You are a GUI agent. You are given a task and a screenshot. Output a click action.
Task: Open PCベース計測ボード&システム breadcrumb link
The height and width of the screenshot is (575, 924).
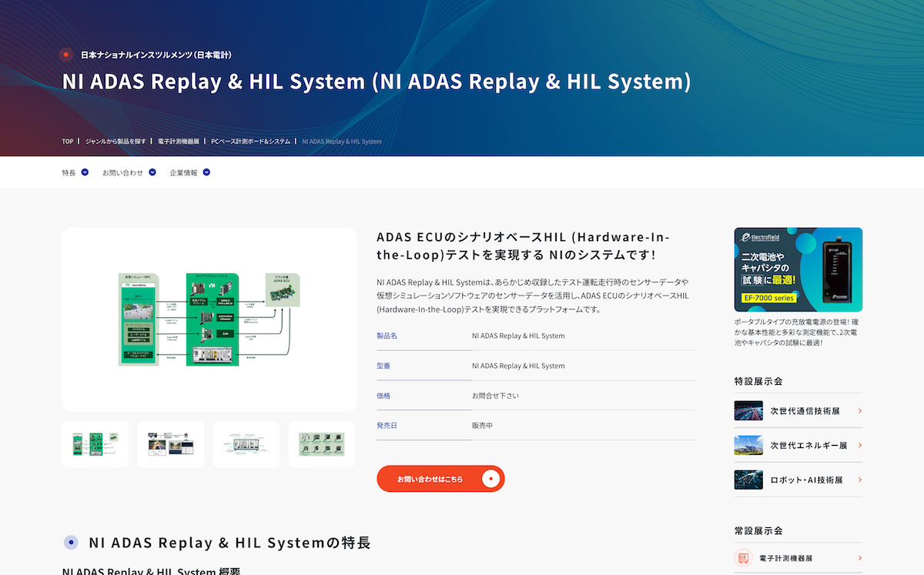(x=250, y=142)
